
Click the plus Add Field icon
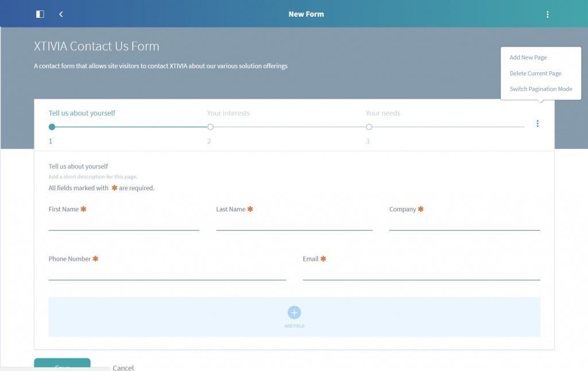pyautogui.click(x=294, y=312)
